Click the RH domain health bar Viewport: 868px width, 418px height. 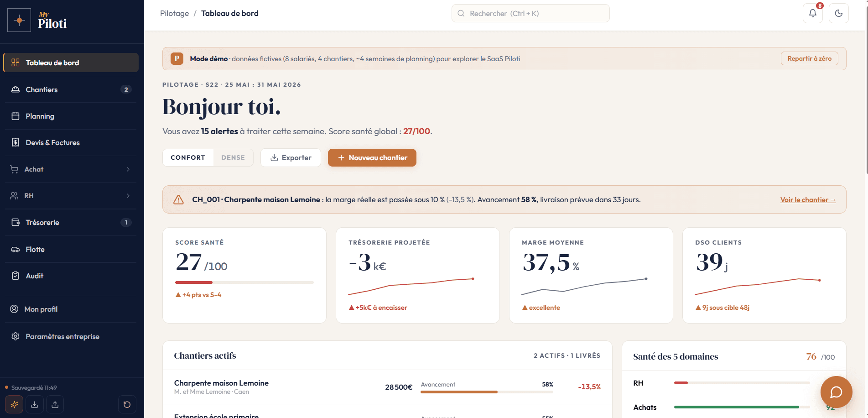click(742, 383)
